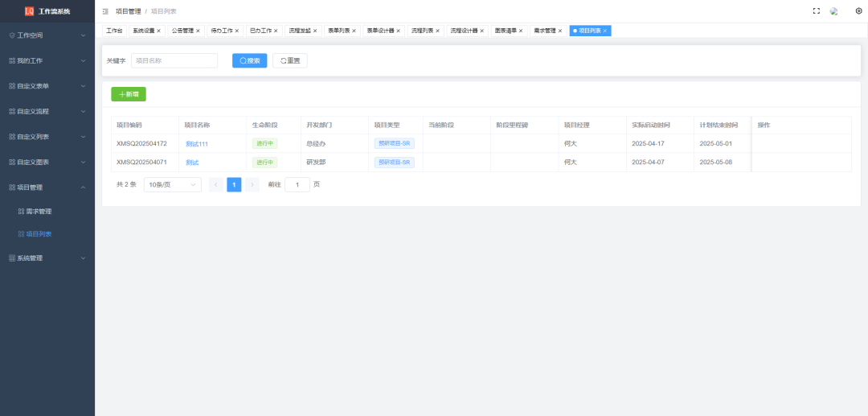The width and height of the screenshot is (868, 416).
Task: Collapse the 项目管理 menu chevron
Action: (83, 187)
